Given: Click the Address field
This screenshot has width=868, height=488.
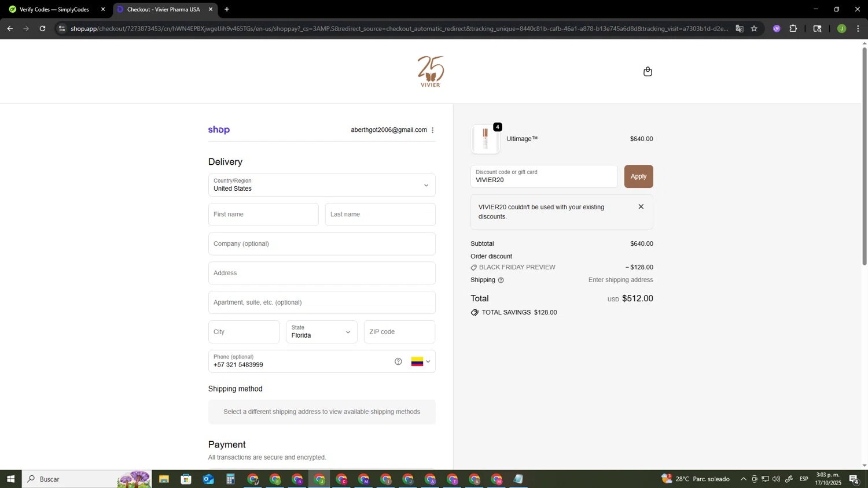Looking at the screenshot, I should coord(322,273).
